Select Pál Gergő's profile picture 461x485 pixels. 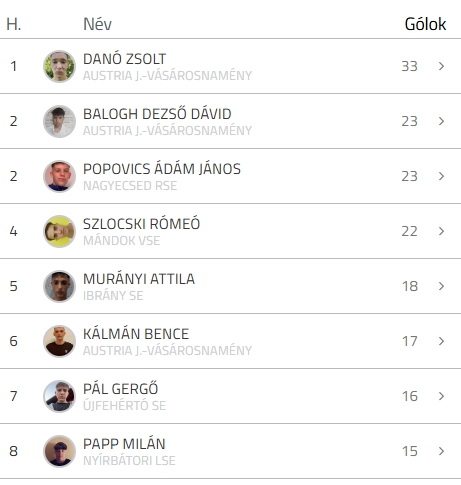(59, 396)
